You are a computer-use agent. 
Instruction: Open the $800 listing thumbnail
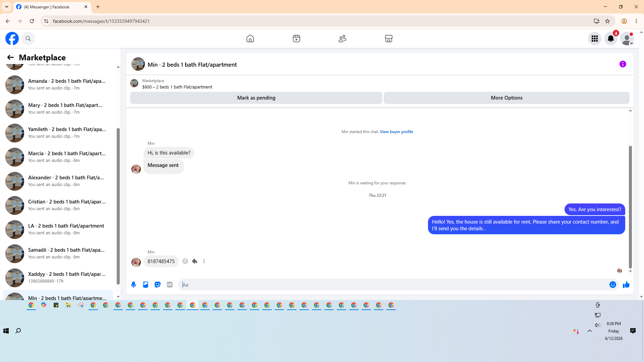point(134,83)
